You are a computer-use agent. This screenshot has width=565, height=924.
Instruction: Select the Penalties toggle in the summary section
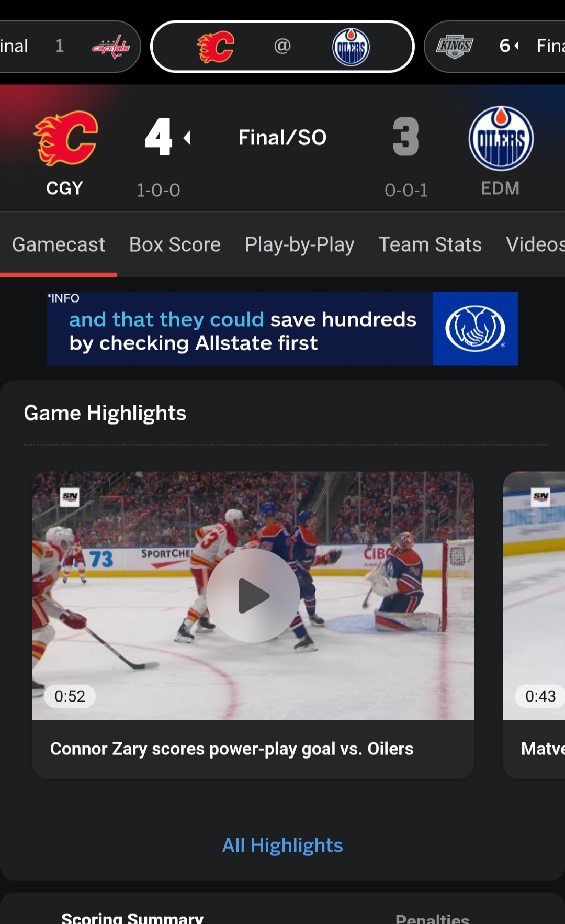click(432, 917)
